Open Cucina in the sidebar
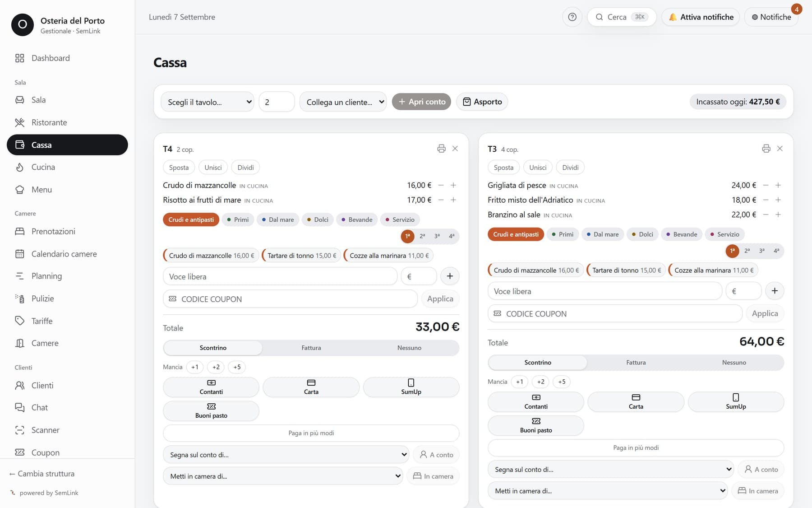812x508 pixels. (67, 167)
